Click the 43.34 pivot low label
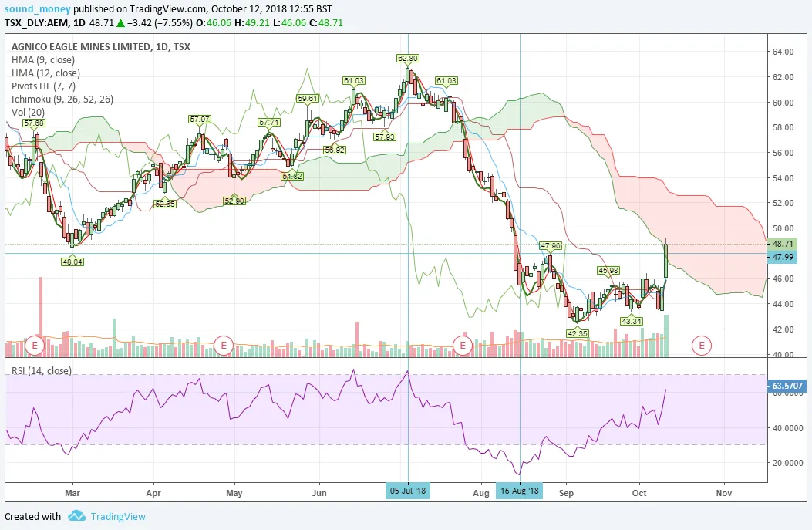The image size is (812, 530). pos(632,321)
